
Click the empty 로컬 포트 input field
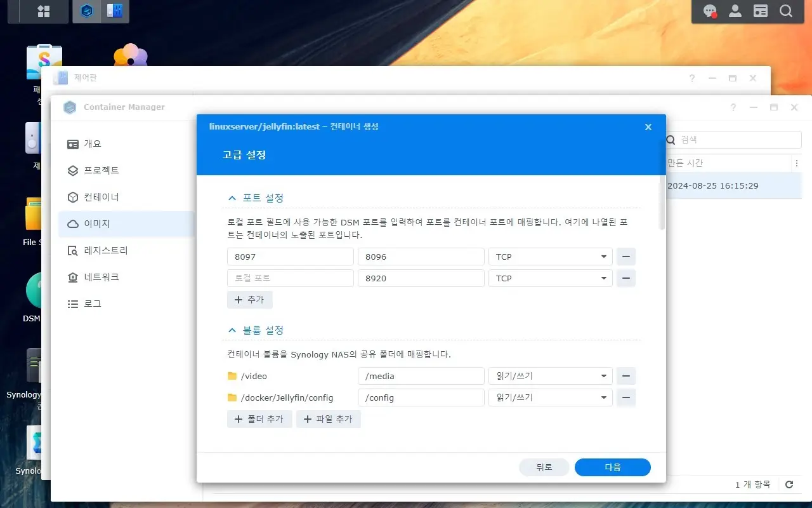(290, 278)
